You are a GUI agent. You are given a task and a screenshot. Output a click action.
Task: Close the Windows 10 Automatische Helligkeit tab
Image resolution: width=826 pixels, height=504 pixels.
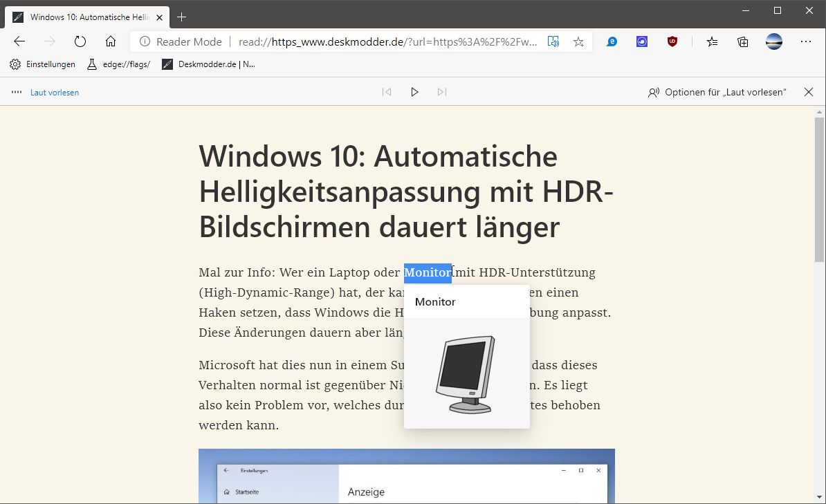tap(160, 17)
